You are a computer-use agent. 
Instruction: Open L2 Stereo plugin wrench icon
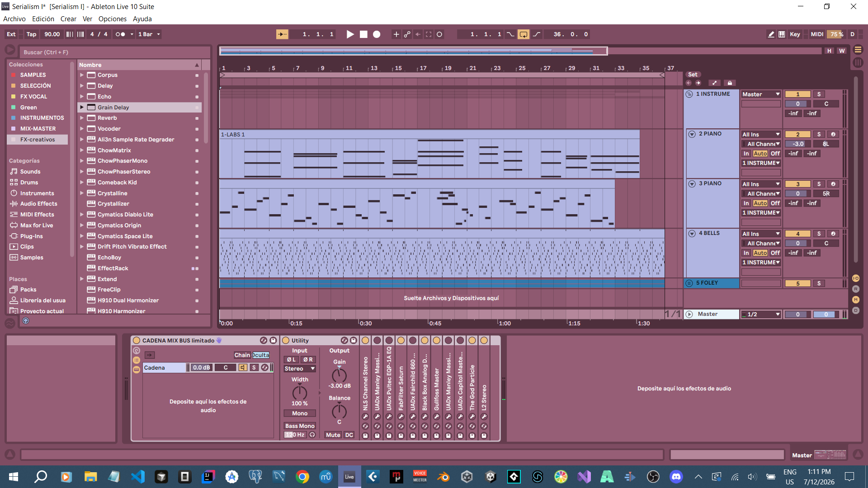coord(484,417)
